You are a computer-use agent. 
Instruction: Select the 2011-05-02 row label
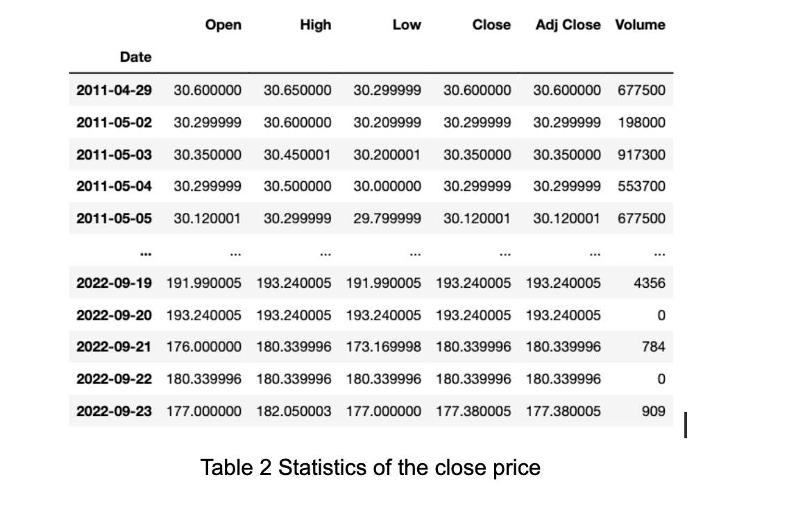click(114, 123)
